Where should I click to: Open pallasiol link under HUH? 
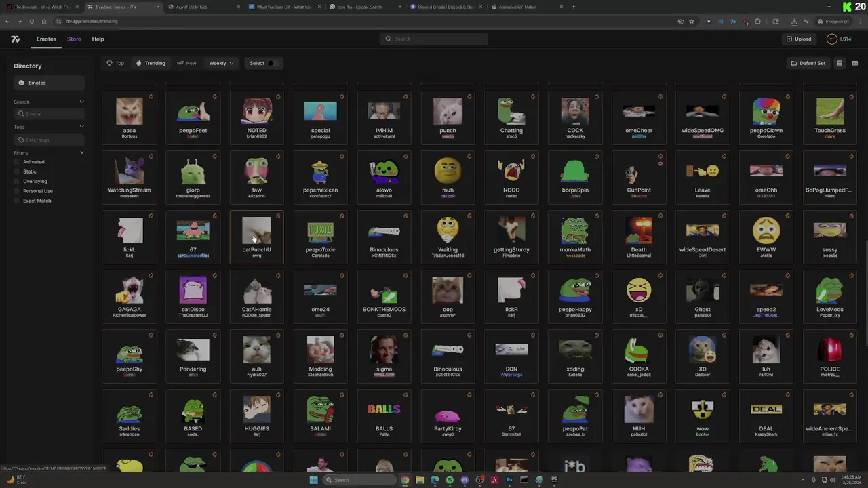(x=639, y=434)
